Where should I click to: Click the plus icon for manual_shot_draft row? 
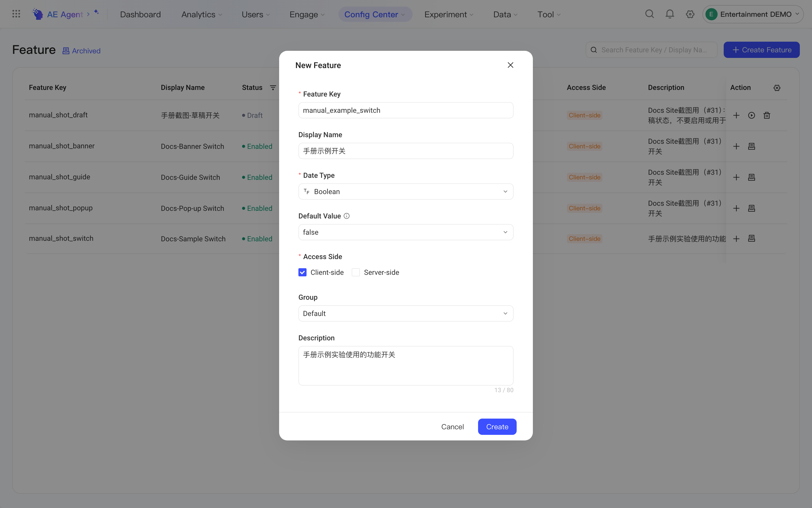pos(736,115)
